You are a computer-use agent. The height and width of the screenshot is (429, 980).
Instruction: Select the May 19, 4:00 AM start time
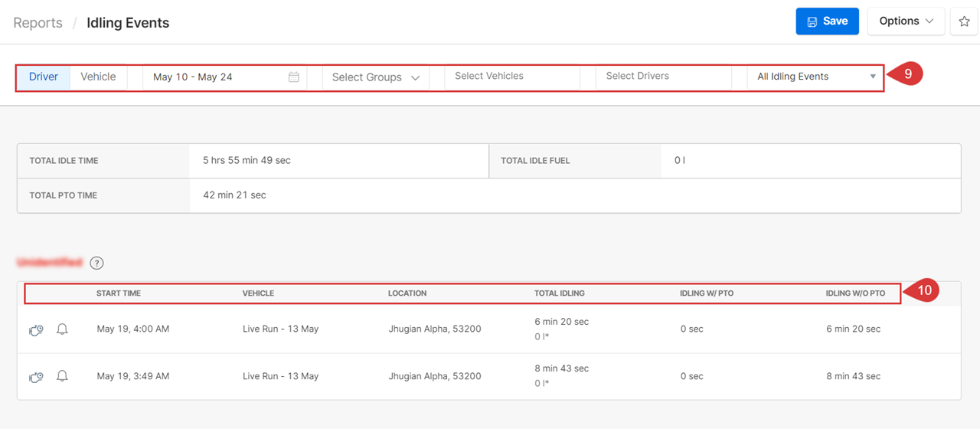coord(133,329)
